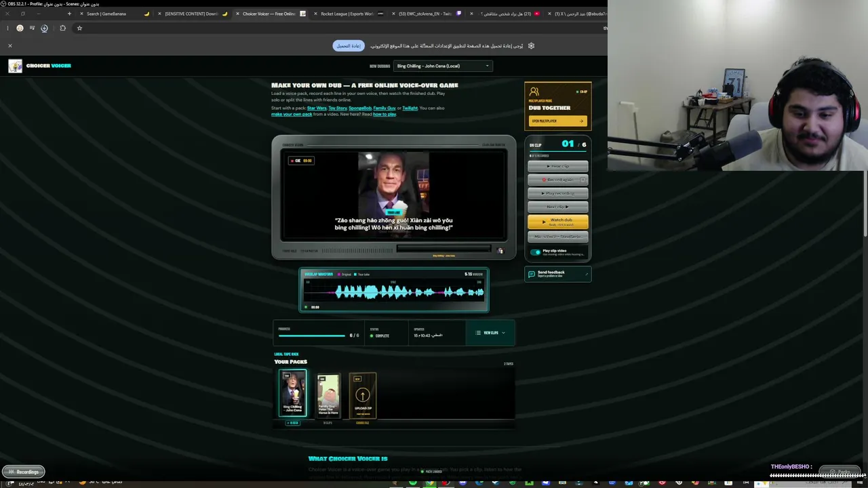Screen dimensions: 868x488
Task: Click the Open Multiplayer button
Action: (x=557, y=121)
